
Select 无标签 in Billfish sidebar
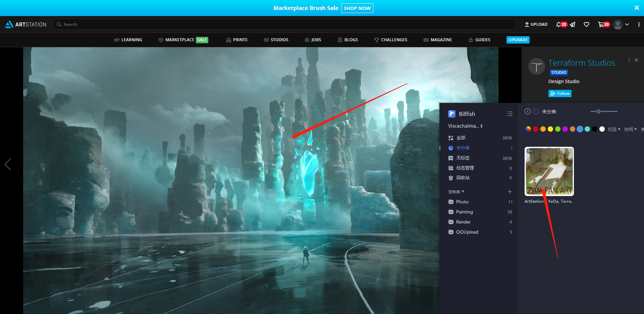(x=480, y=158)
